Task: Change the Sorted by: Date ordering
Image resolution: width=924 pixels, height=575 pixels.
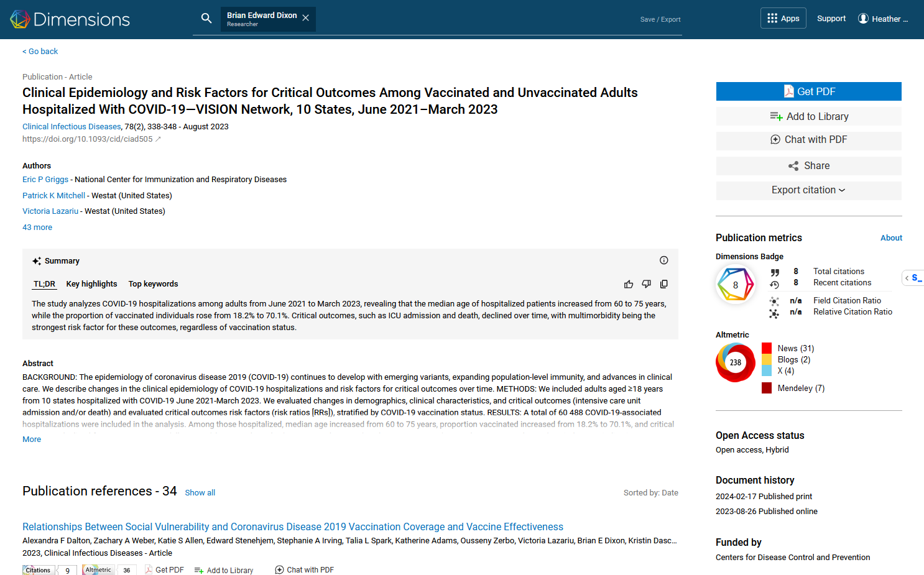Action: tap(650, 493)
